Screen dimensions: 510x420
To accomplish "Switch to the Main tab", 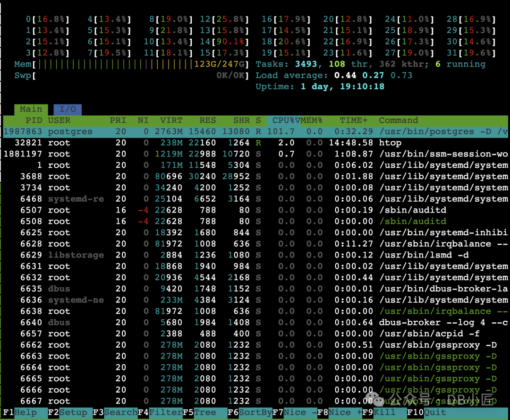I will click(31, 109).
